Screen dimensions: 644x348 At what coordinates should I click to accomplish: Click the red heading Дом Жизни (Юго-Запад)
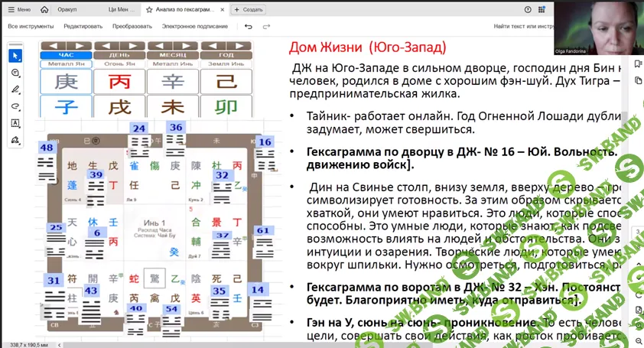point(367,47)
